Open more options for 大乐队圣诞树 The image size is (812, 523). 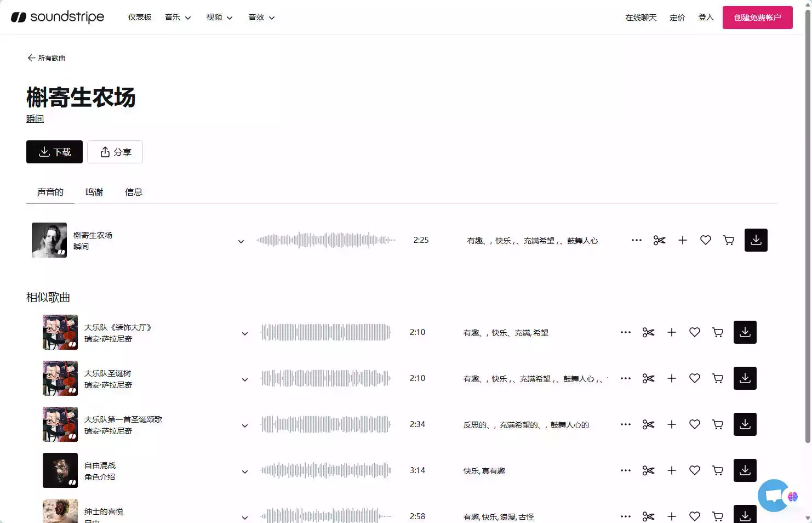point(625,378)
